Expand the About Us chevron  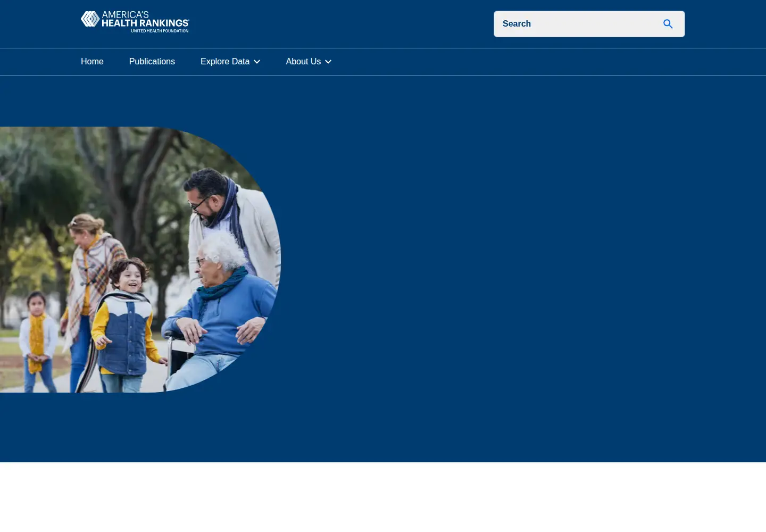328,62
